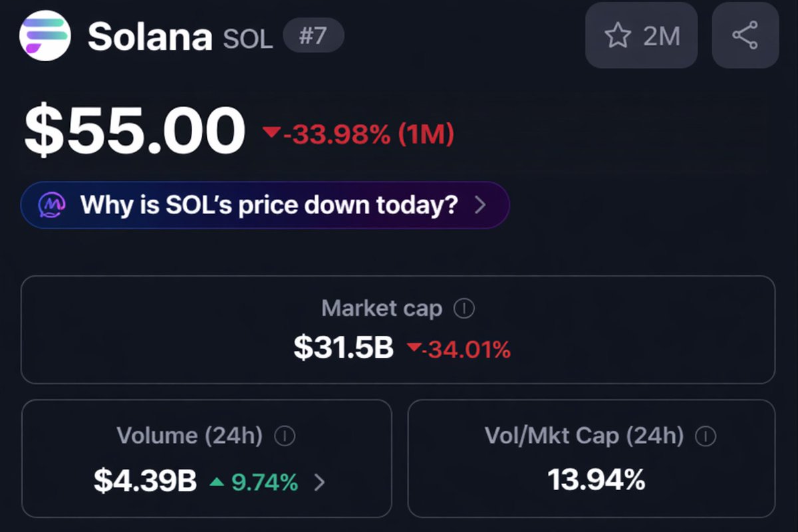Click the -33.98% (1M) price change
The width and height of the screenshot is (798, 532).
pos(369,135)
